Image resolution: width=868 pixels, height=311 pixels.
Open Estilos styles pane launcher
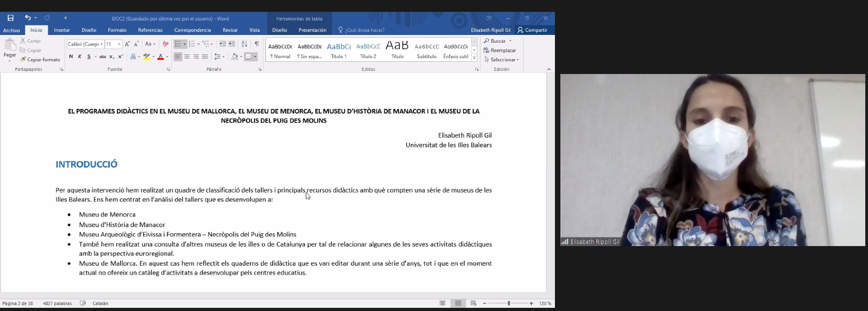(x=476, y=70)
